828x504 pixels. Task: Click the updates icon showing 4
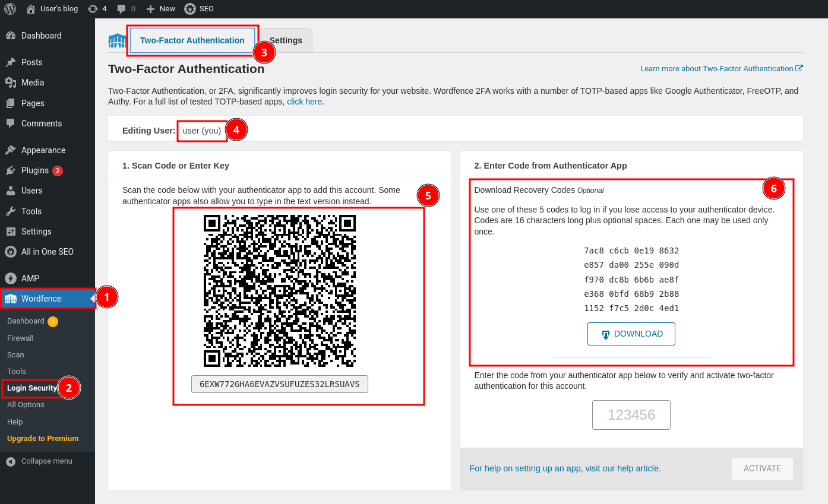[x=93, y=8]
